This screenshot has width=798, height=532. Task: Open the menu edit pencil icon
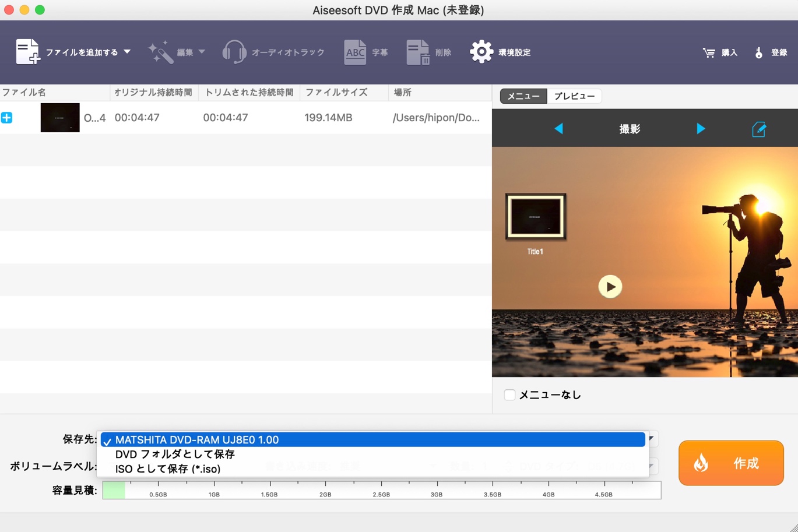(759, 129)
